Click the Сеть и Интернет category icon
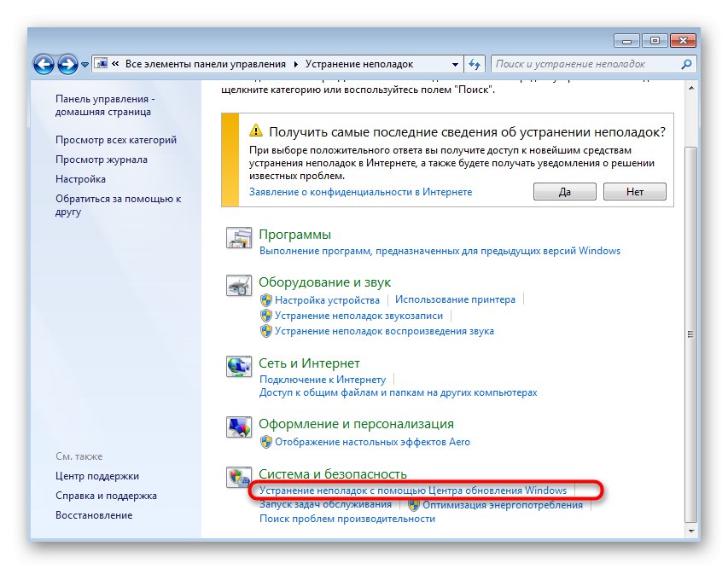This screenshot has height=569, width=728. click(239, 367)
